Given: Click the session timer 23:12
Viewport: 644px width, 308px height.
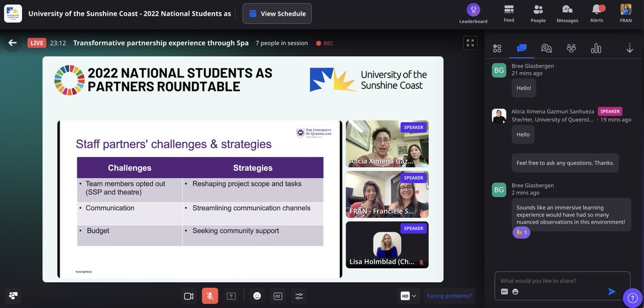Looking at the screenshot, I should coord(58,43).
